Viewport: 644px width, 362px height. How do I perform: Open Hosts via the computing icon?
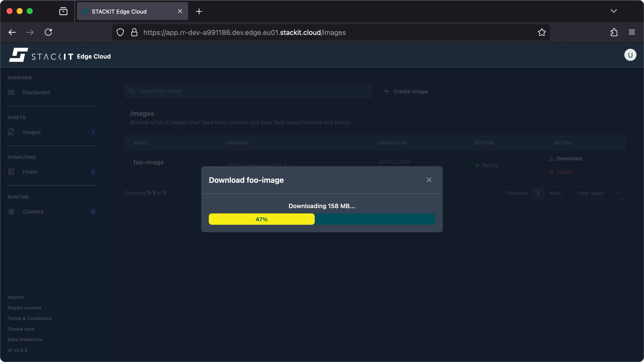coord(11,172)
